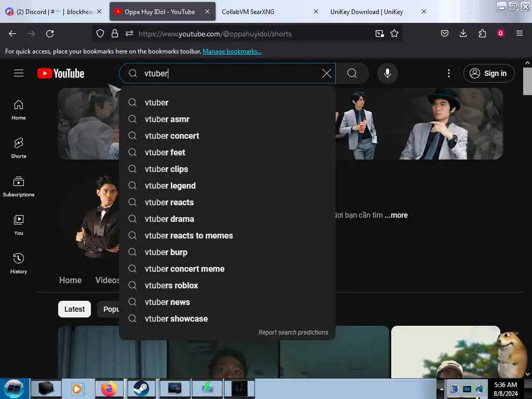
Task: Choose the 'vtuber legend' suggestion
Action: coord(228,185)
